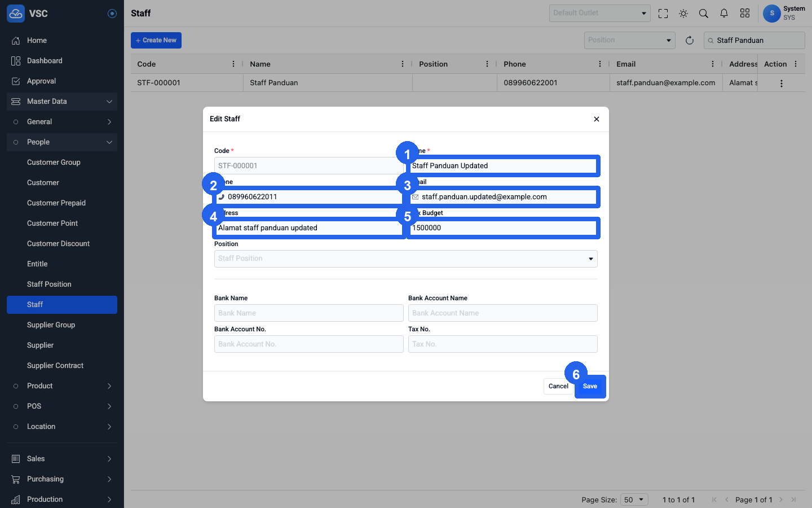
Task: Click the Tax No. field
Action: pyautogui.click(x=503, y=344)
